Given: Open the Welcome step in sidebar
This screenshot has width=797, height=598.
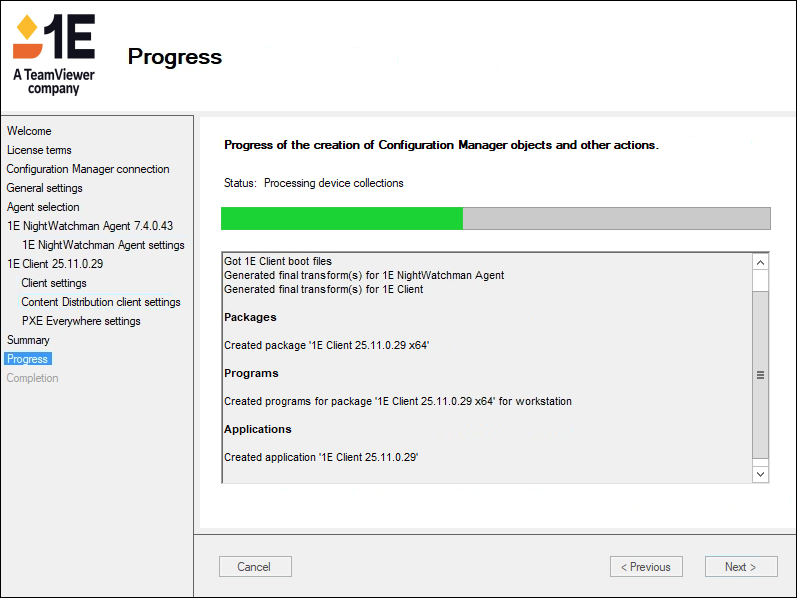Looking at the screenshot, I should [x=29, y=131].
